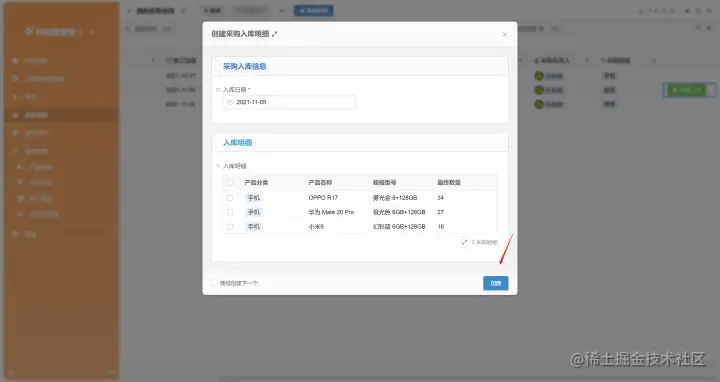The height and width of the screenshot is (382, 720).
Task: Click quantity value 16
Action: pos(440,226)
